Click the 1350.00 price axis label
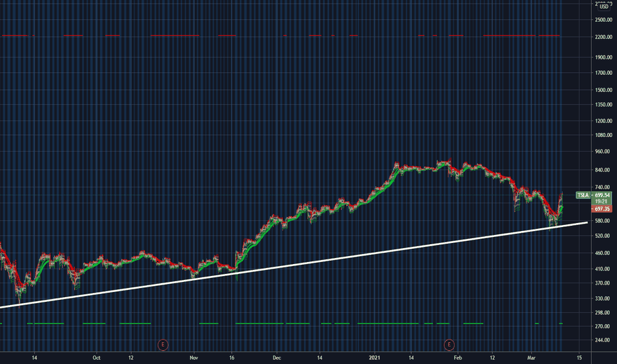Screen dimensions: 617x364 (604, 105)
